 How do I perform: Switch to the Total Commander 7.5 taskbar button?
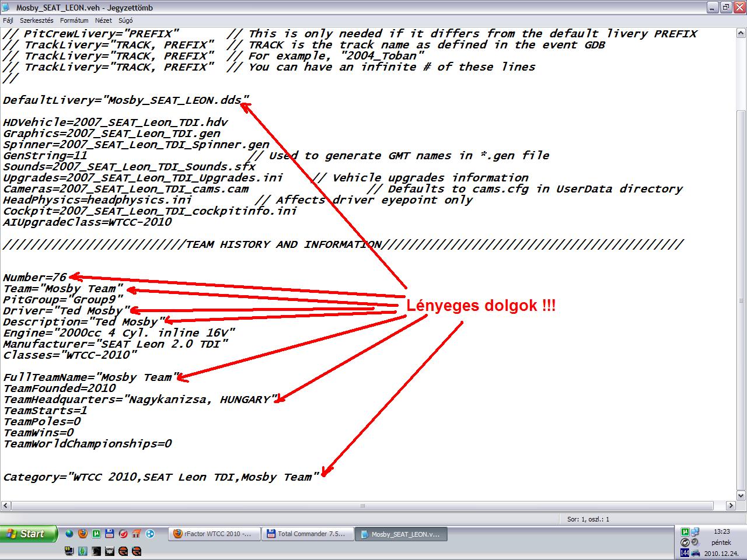click(308, 534)
